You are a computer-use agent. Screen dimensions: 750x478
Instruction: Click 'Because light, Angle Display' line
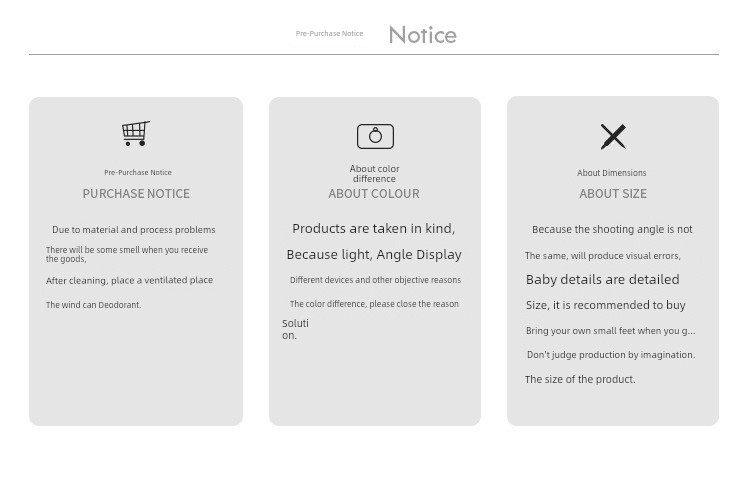(374, 255)
